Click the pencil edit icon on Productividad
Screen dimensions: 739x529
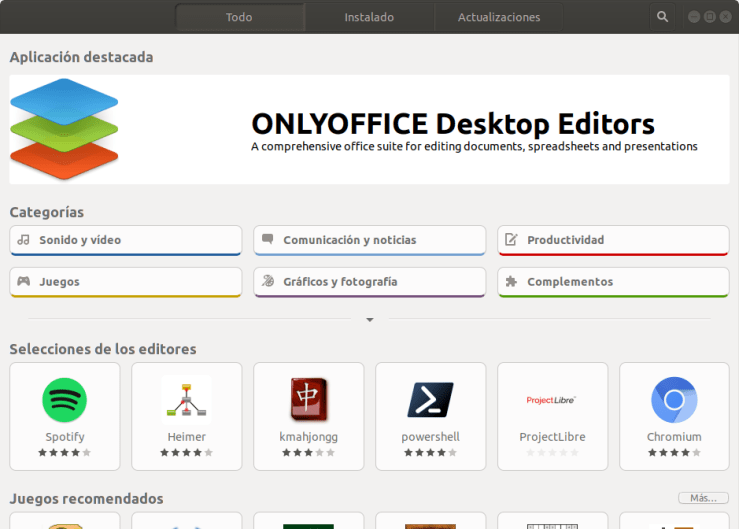coord(511,240)
